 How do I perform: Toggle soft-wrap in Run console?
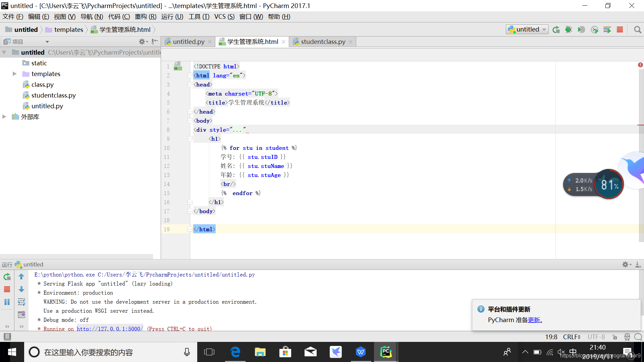coord(21,302)
